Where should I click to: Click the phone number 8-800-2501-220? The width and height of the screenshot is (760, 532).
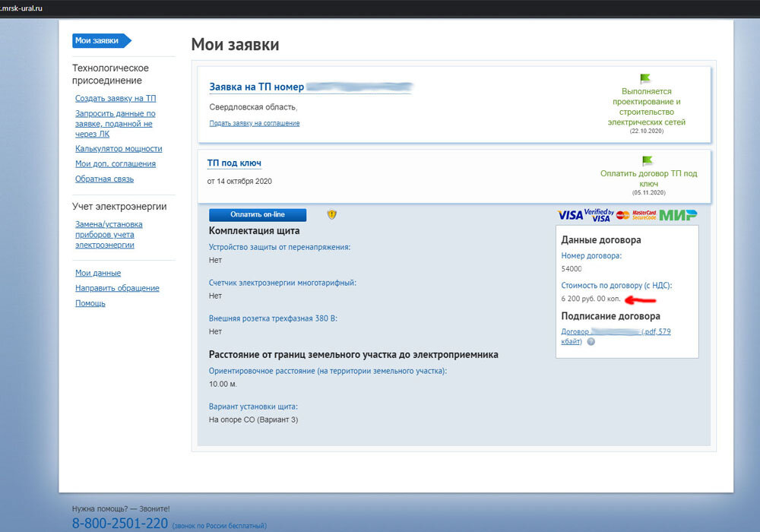(x=120, y=524)
